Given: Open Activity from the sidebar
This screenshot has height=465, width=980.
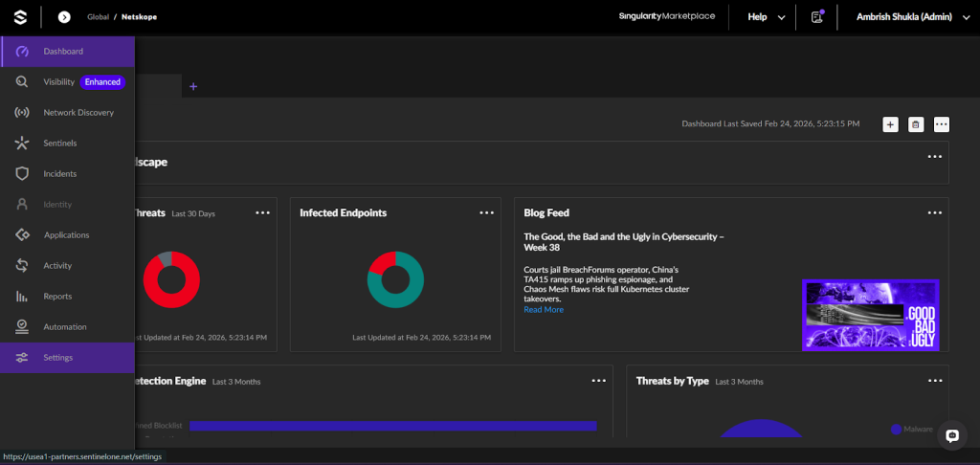Looking at the screenshot, I should 68,266.
